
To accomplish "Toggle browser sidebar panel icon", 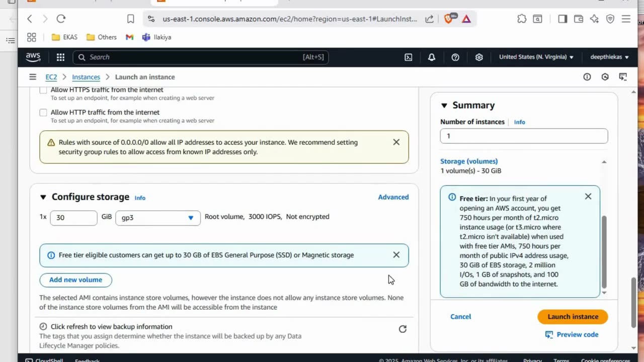I will pos(562,19).
